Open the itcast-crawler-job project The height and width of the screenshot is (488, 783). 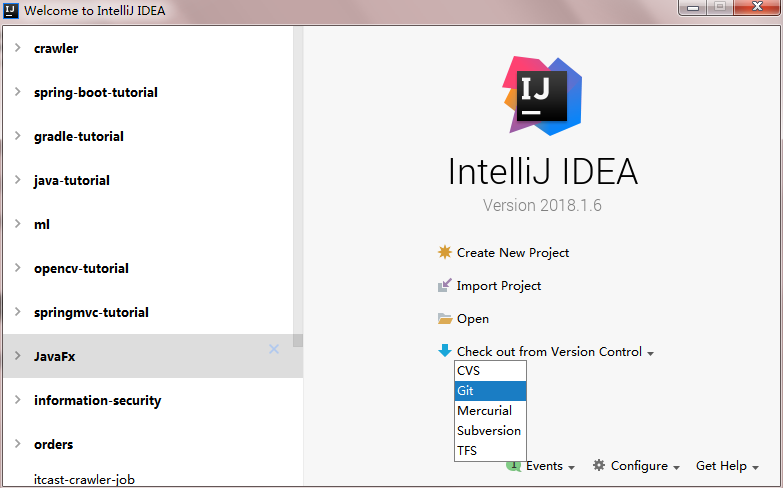84,480
